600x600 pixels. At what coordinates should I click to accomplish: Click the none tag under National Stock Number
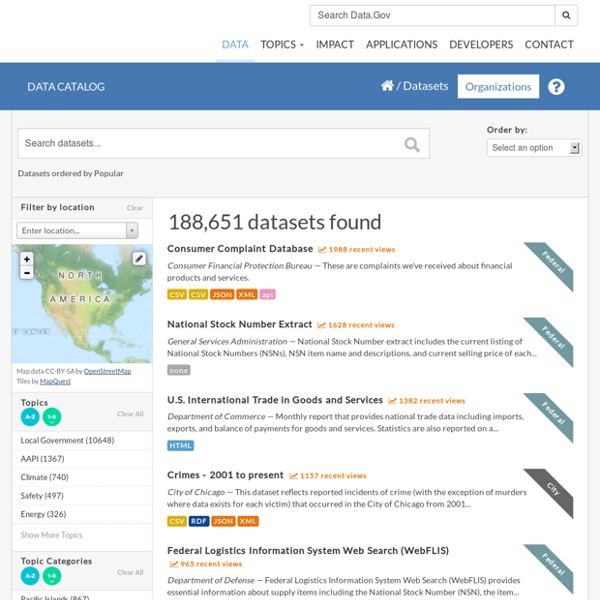click(179, 370)
